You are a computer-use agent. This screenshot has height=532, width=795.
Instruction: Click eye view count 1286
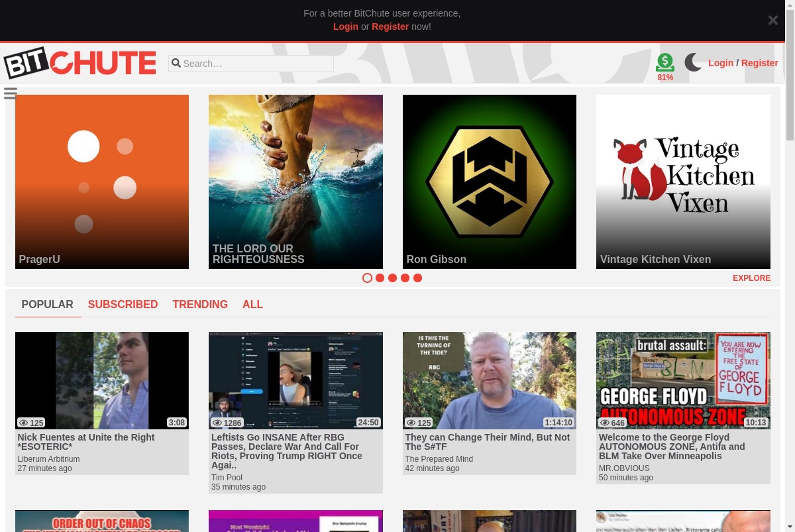pos(227,423)
